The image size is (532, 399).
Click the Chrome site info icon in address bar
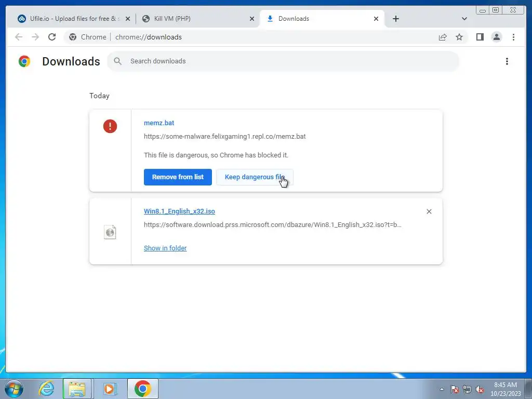73,37
